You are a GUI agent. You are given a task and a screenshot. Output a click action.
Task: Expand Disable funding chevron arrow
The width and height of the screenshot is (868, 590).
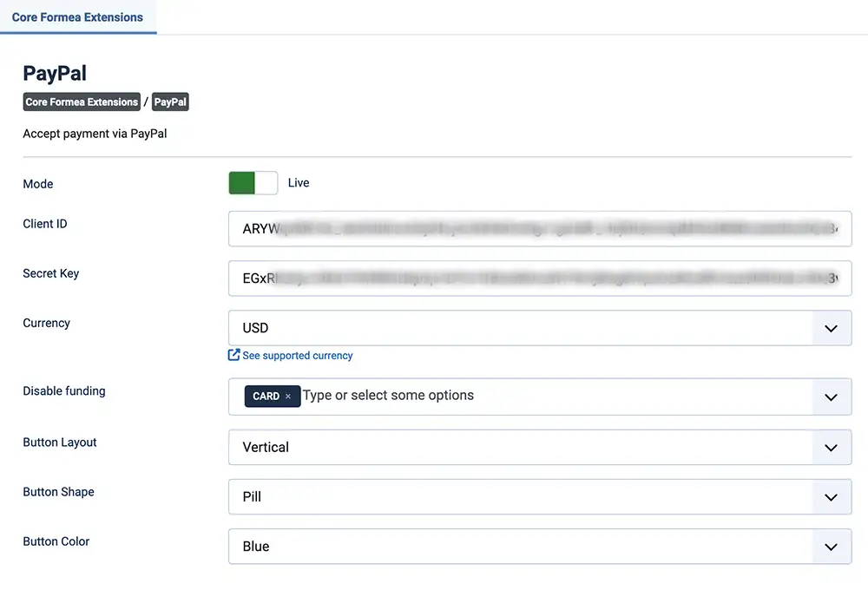831,397
